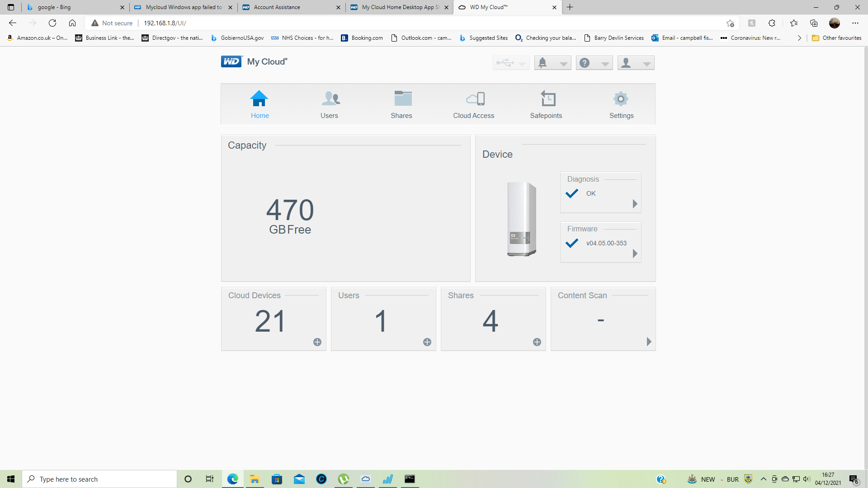The width and height of the screenshot is (868, 488).
Task: Open the Shares section in the navigation
Action: click(401, 104)
